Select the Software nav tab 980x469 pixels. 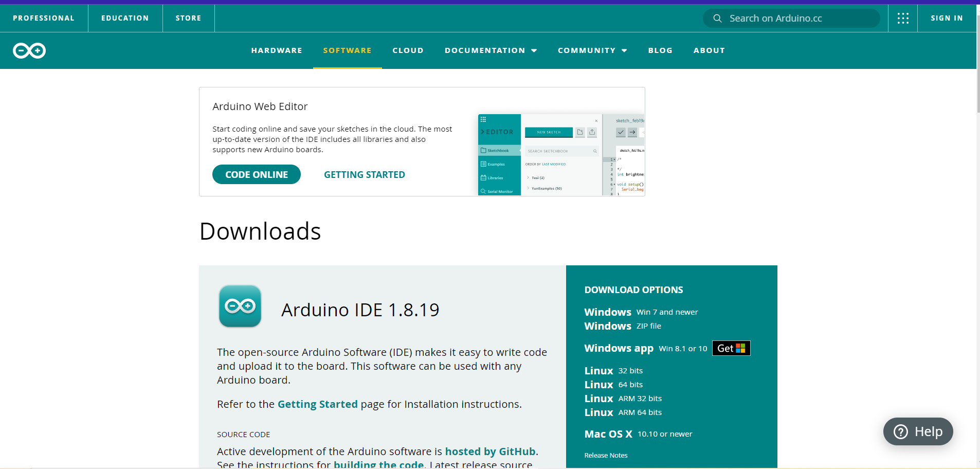[347, 50]
